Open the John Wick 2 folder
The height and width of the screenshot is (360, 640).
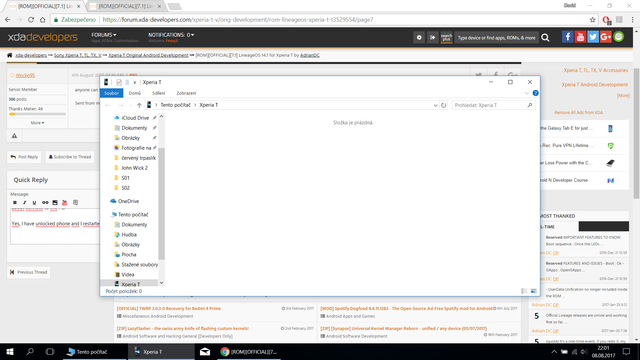(x=134, y=168)
